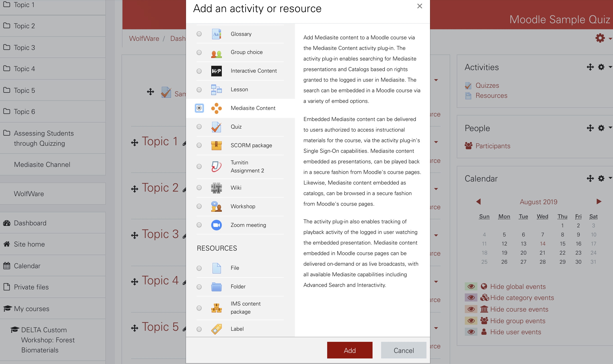This screenshot has height=364, width=613.
Task: Click the Workshop activity icon
Action: pos(216,206)
